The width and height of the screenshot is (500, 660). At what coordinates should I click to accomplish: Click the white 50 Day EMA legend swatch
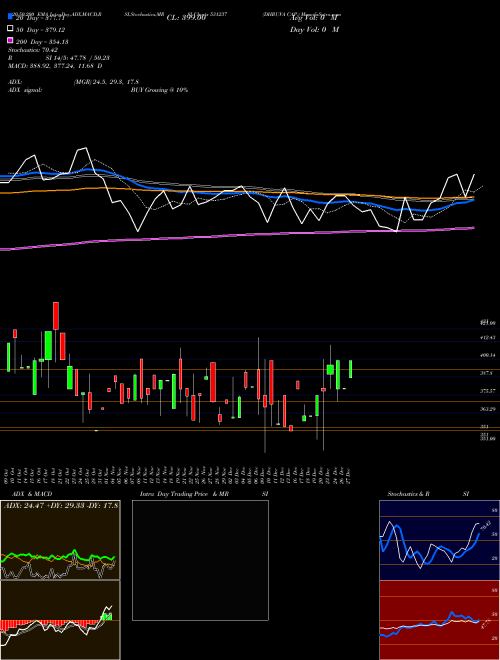10,29
